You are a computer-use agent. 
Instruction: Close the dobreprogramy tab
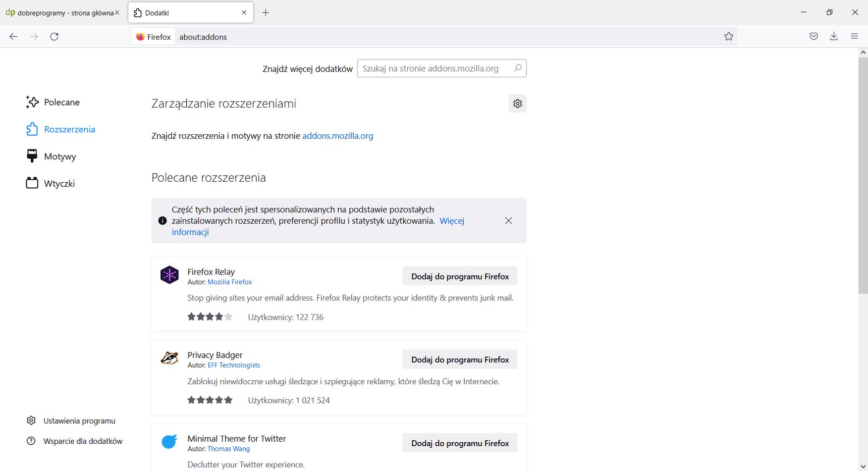[117, 13]
